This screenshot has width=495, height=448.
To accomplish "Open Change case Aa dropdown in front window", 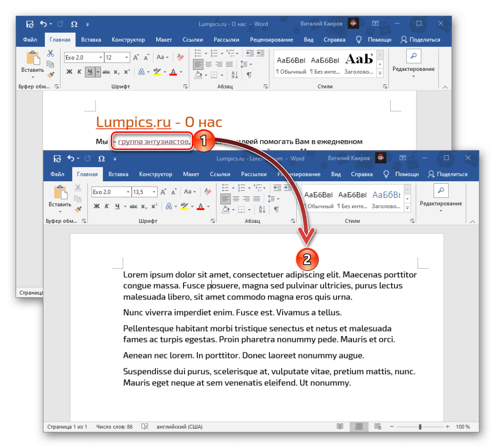I will [x=190, y=192].
